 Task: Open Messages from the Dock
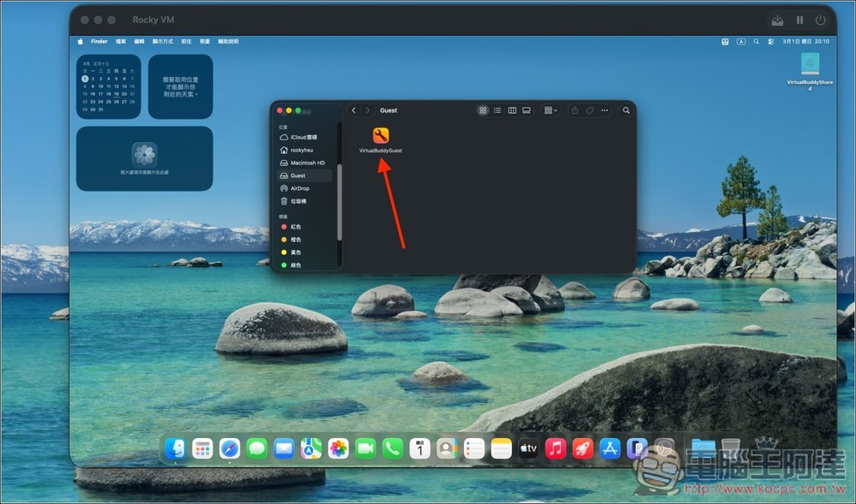[x=257, y=449]
